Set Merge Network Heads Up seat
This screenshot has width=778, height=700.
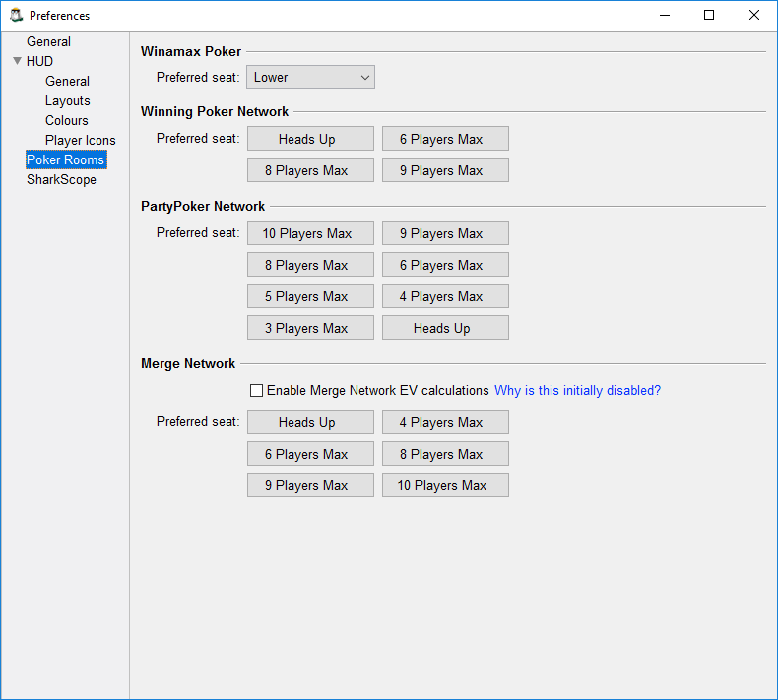(310, 422)
